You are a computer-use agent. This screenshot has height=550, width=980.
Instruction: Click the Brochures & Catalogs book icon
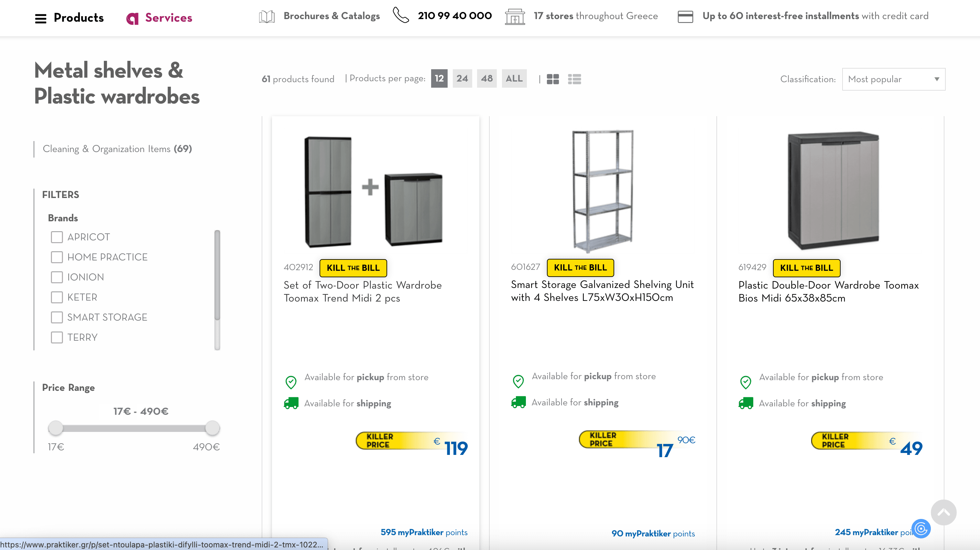coord(267,16)
